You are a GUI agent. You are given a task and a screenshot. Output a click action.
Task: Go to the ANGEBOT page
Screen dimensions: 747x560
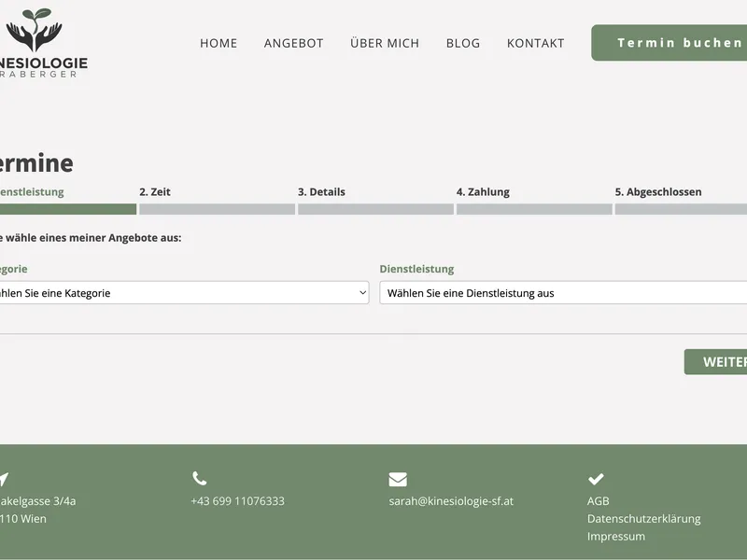[x=293, y=43]
